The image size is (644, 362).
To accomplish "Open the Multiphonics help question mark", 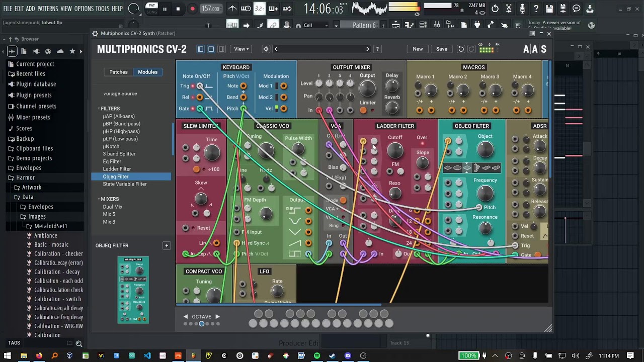I will pyautogui.click(x=377, y=49).
